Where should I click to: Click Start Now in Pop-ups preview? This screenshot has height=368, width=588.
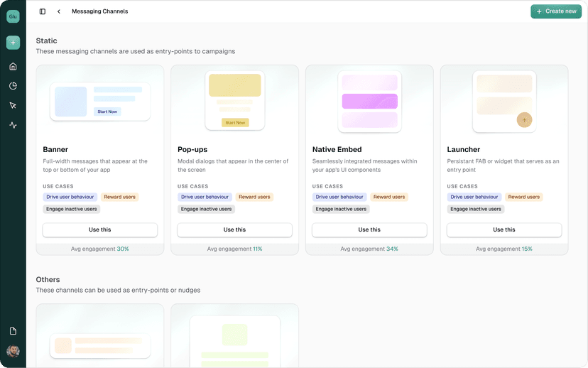click(x=235, y=123)
